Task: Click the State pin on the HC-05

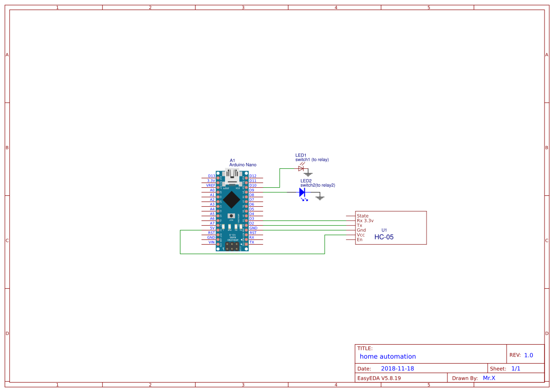Action: [363, 216]
